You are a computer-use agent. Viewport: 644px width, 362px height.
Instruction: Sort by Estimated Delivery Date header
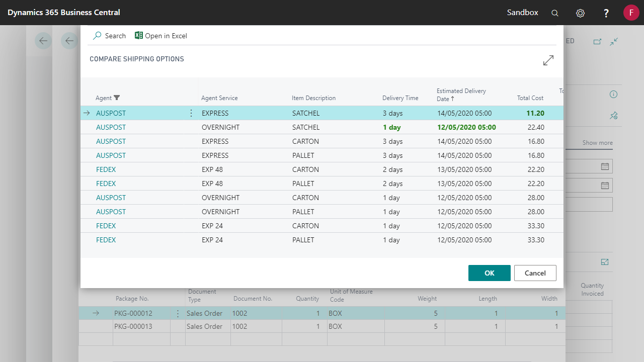461,95
